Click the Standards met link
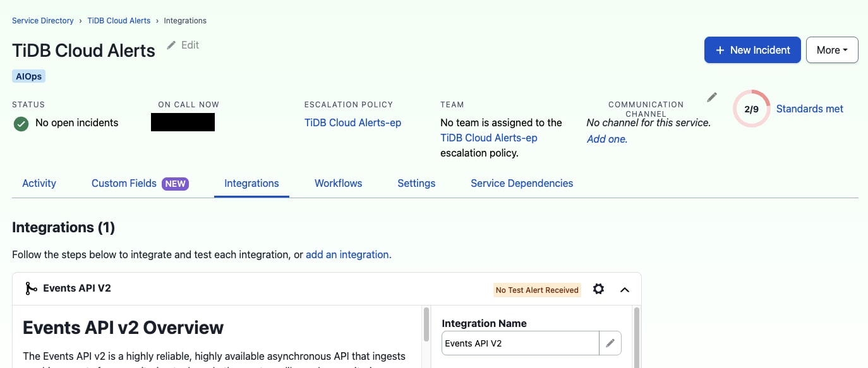Viewport: 868px width, 368px height. 809,109
